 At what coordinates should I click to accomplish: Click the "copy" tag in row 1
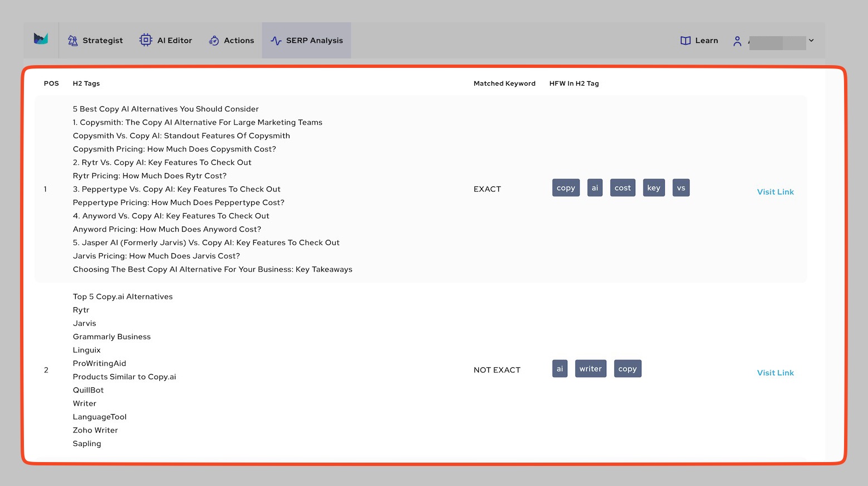(566, 188)
